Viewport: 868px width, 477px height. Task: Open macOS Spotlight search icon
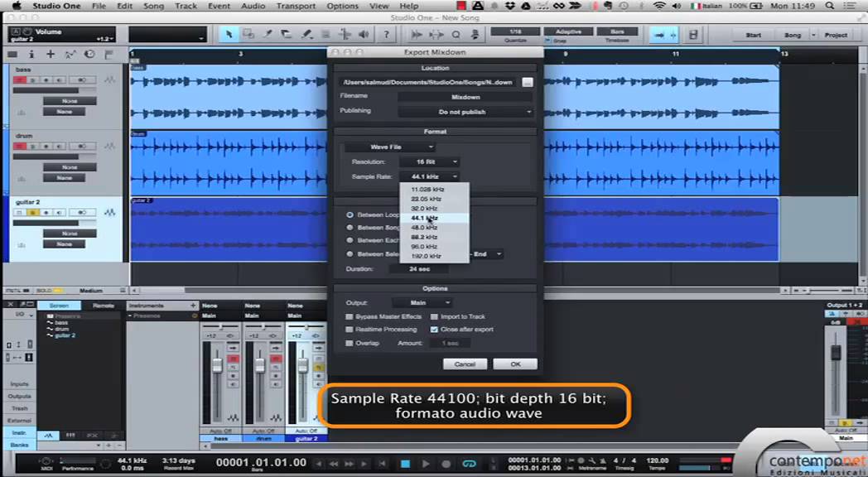pyautogui.click(x=829, y=6)
